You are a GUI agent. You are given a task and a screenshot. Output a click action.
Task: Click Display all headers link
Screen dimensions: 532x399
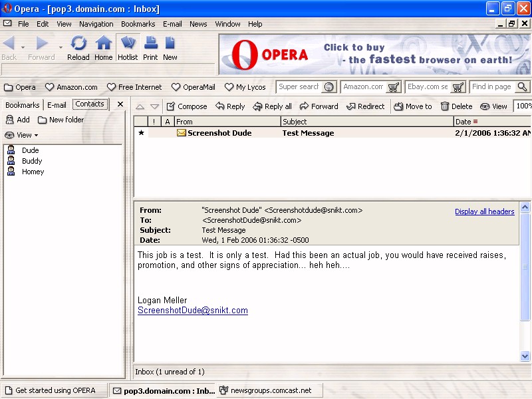tap(485, 211)
